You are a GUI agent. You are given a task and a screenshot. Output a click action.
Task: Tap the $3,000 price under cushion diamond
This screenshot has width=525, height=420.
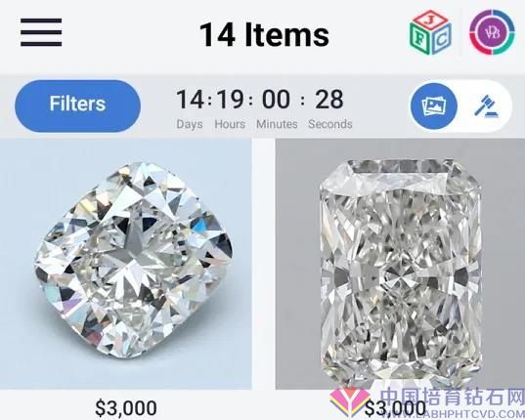pyautogui.click(x=126, y=408)
